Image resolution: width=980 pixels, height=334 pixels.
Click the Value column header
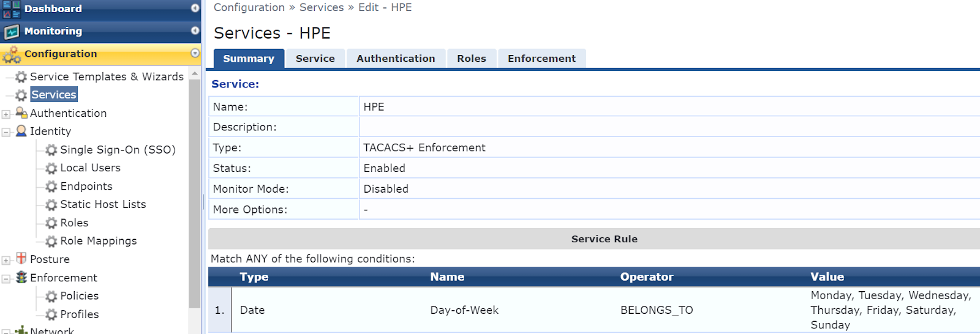827,277
